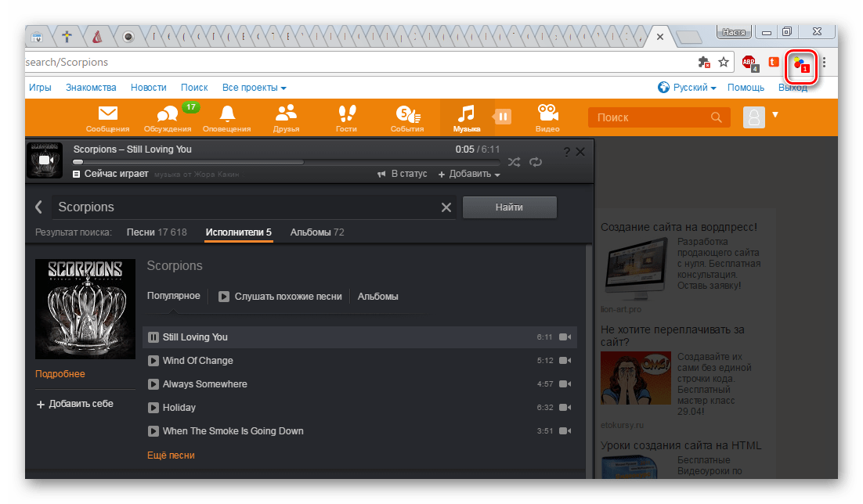863x504 pixels.
Task: Open the Русский language dropdown
Action: point(688,88)
